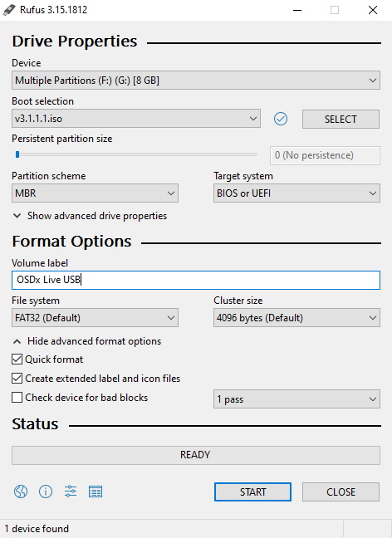
Task: Uncheck Create extended label and icon files
Action: pos(17,379)
